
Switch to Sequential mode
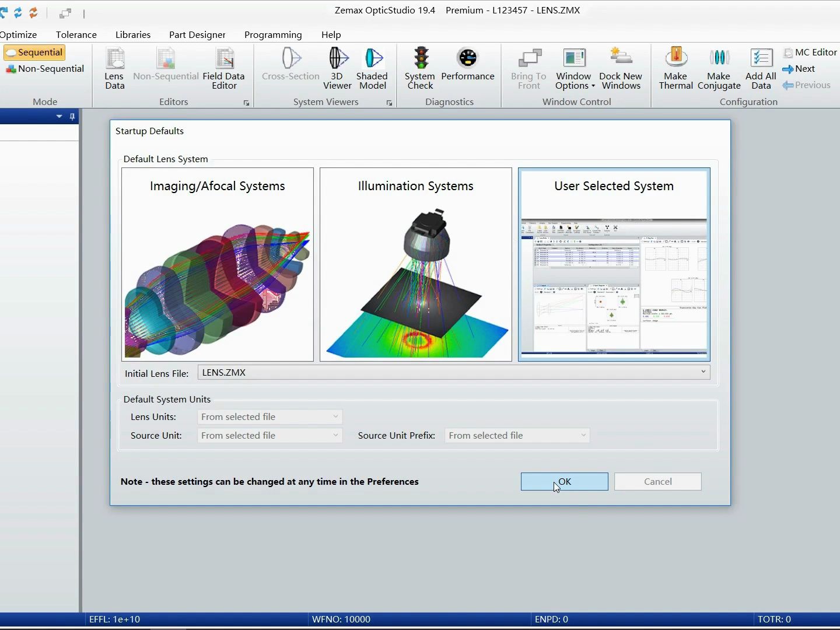point(34,52)
